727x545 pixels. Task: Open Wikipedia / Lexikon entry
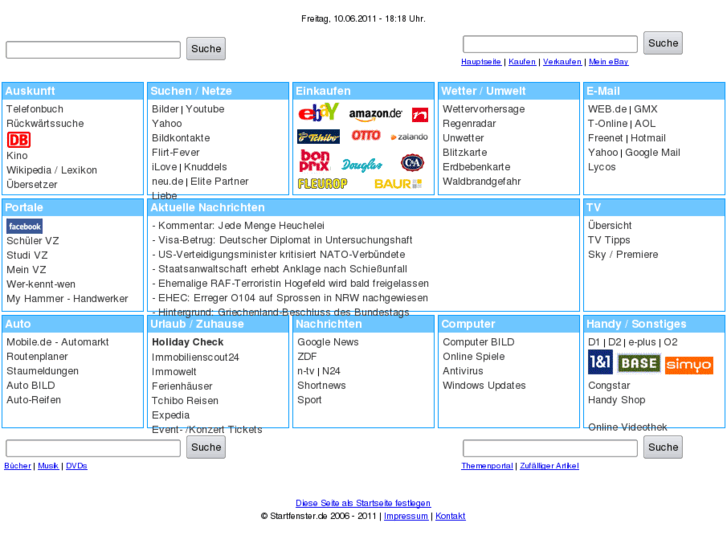click(x=52, y=170)
